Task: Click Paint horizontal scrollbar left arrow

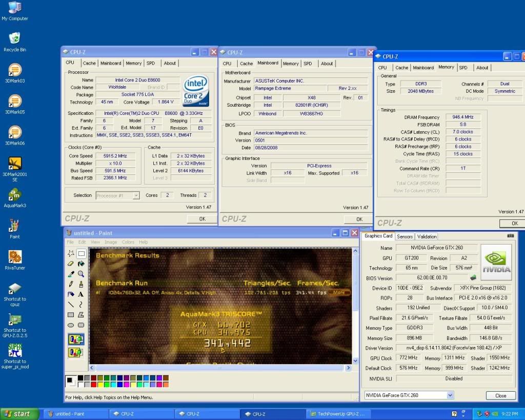Action: [92, 368]
